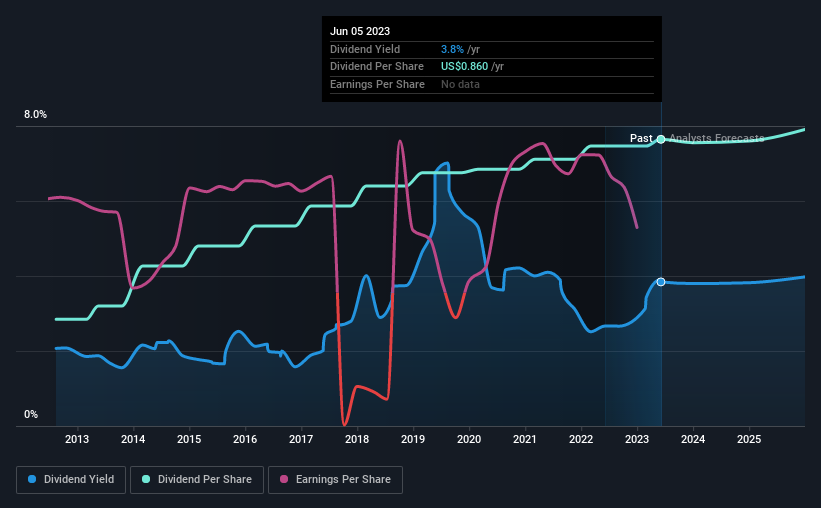Toggle the Dividend Per Share legend button
The image size is (821, 508).
click(x=197, y=480)
